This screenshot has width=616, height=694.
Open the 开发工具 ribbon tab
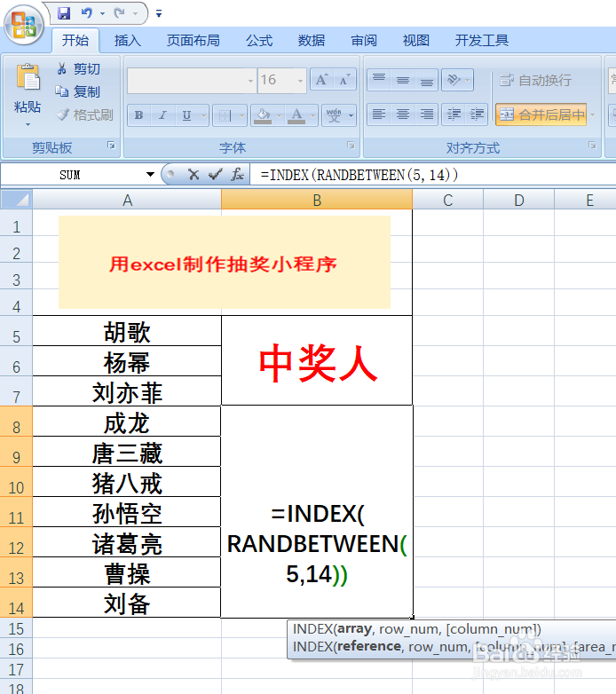pyautogui.click(x=482, y=41)
